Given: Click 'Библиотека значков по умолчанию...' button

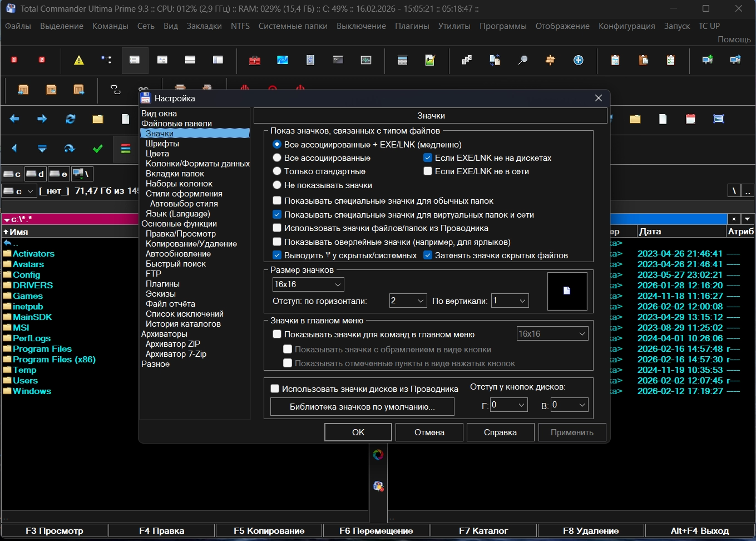Looking at the screenshot, I should click(x=362, y=407).
